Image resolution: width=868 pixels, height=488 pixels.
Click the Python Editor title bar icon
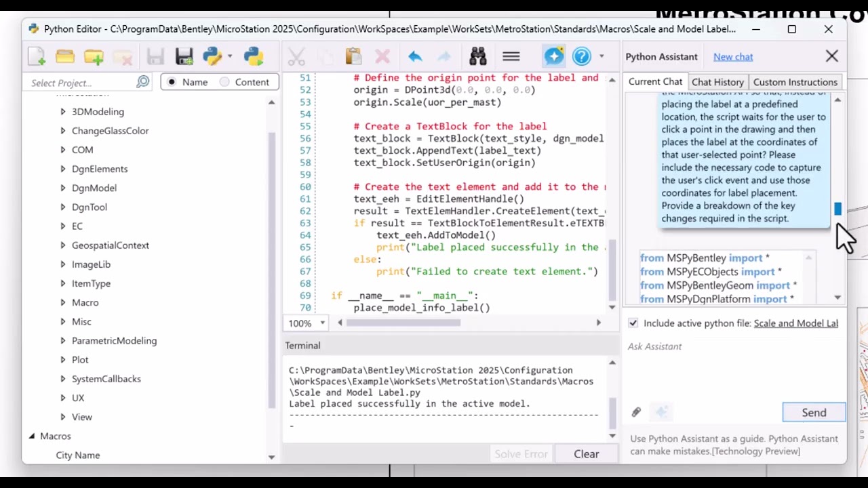(x=33, y=29)
